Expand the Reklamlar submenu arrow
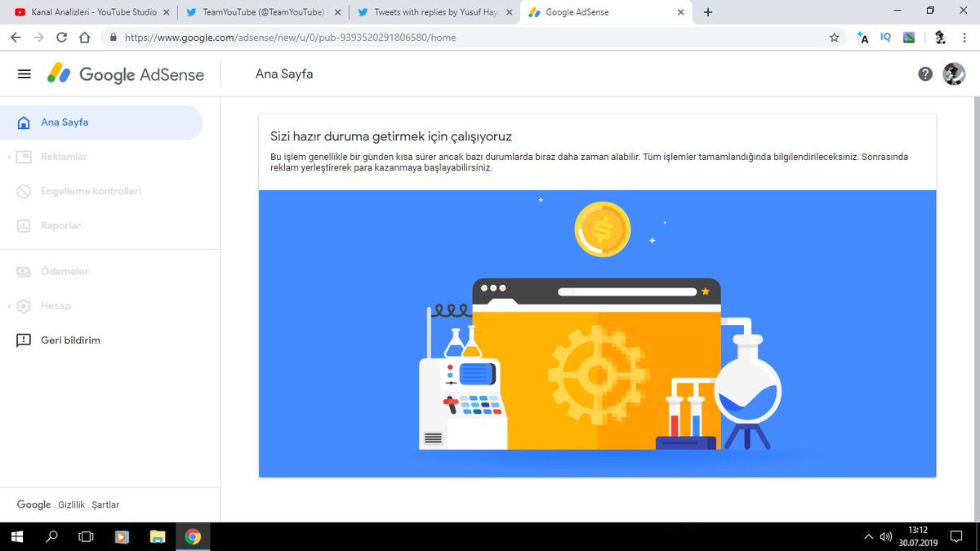980x551 pixels. point(9,157)
